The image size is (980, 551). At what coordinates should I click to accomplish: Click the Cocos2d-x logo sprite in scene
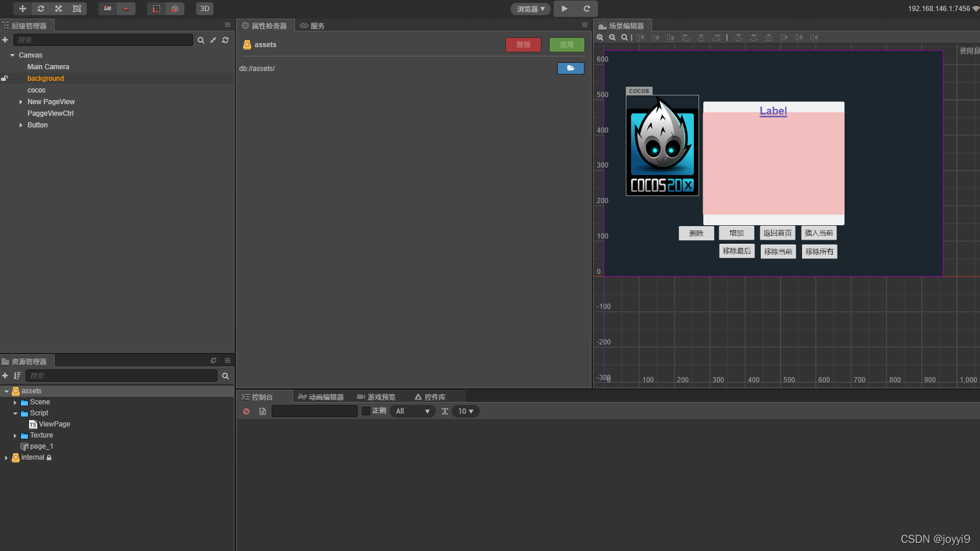click(662, 145)
